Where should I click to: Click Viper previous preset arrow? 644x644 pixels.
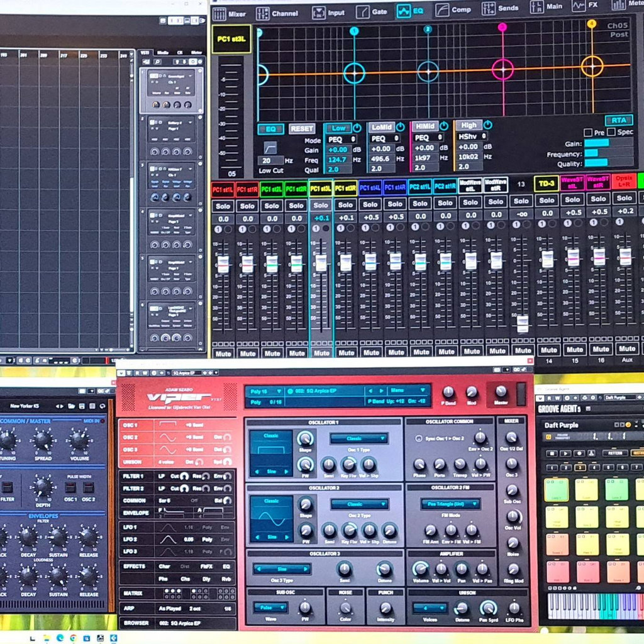[370, 391]
